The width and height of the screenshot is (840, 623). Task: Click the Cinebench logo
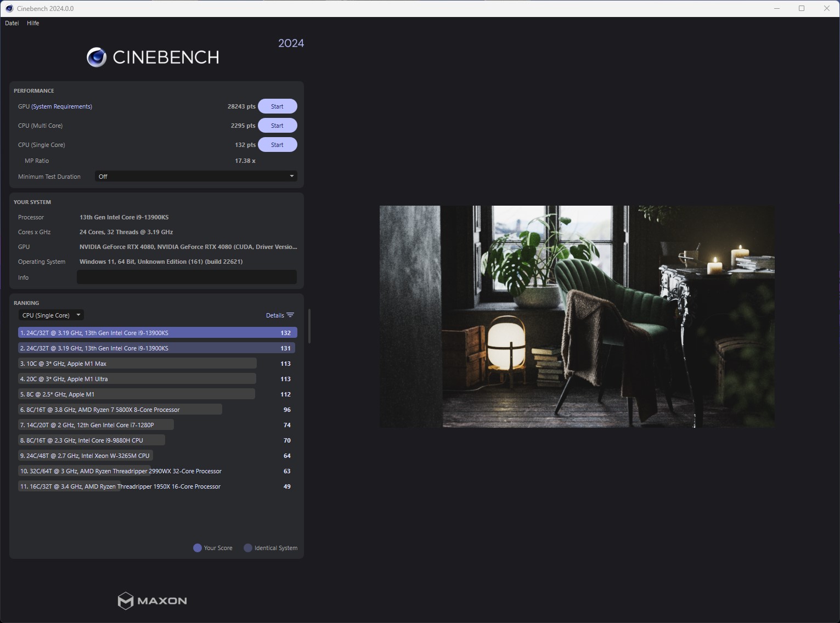152,56
